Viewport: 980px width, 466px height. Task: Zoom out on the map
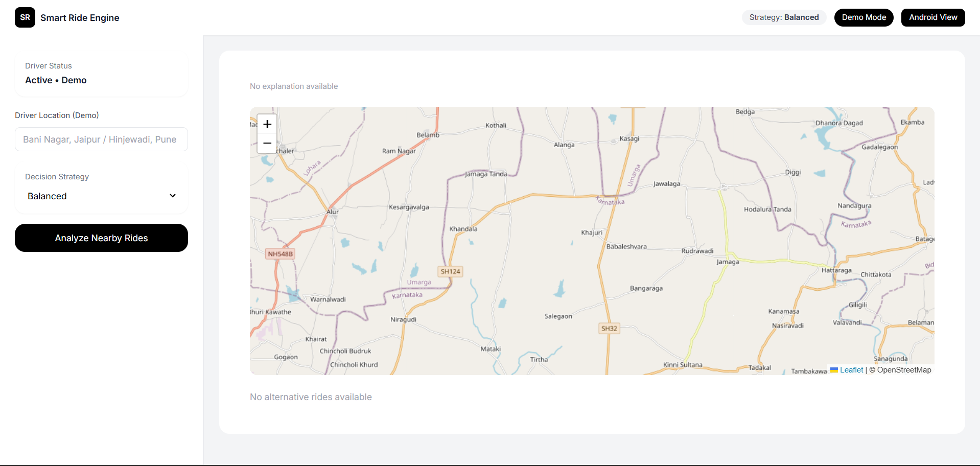267,144
